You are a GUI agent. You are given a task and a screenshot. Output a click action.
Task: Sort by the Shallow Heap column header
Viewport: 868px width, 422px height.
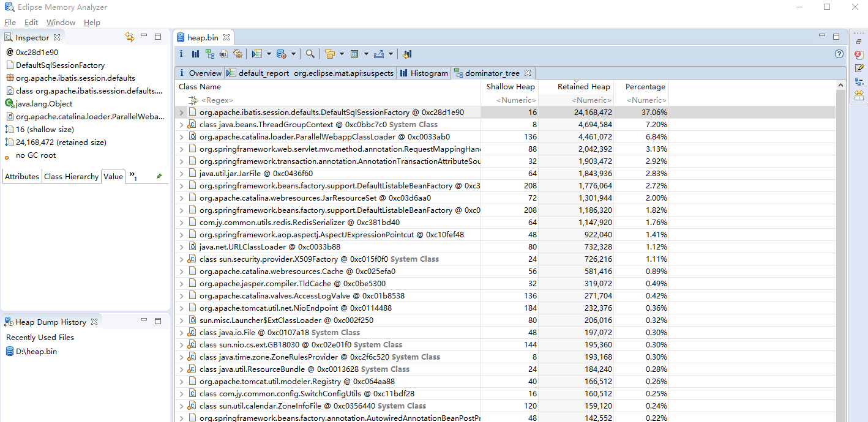(509, 87)
